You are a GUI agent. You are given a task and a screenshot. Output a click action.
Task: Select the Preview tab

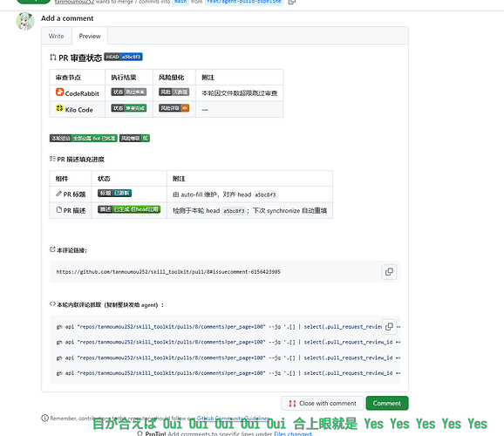point(90,36)
